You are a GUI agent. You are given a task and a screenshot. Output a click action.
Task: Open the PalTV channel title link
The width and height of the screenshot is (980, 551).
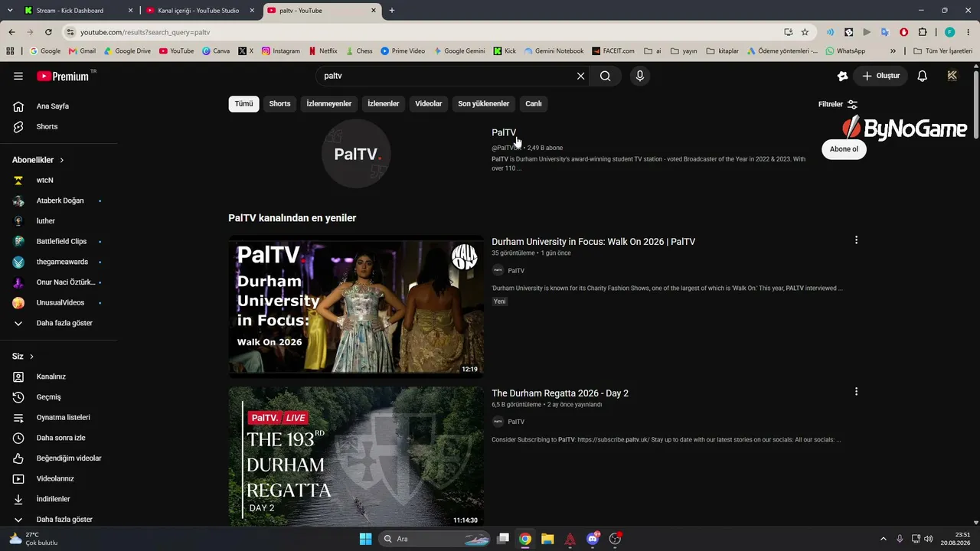click(x=504, y=132)
